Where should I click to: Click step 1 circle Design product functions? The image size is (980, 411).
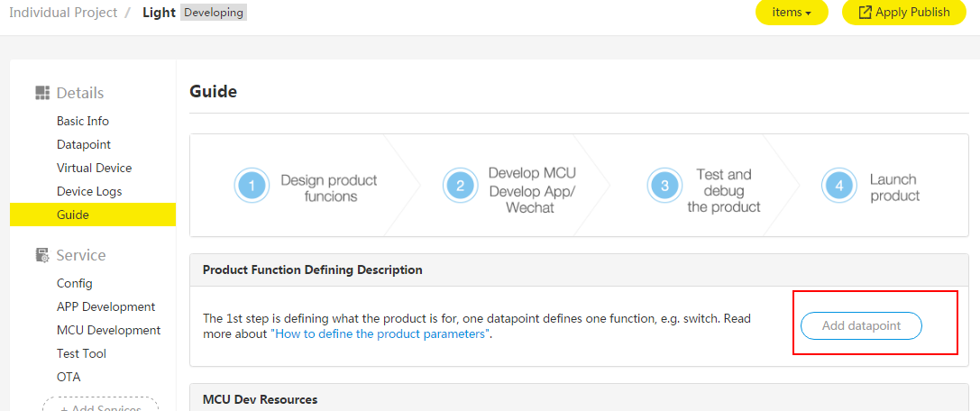[252, 186]
